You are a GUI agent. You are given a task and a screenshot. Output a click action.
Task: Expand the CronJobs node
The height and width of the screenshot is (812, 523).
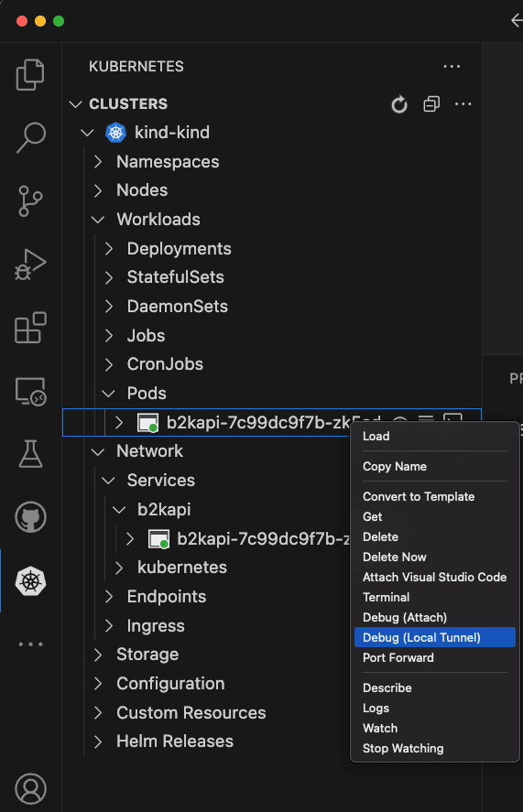[x=108, y=364]
